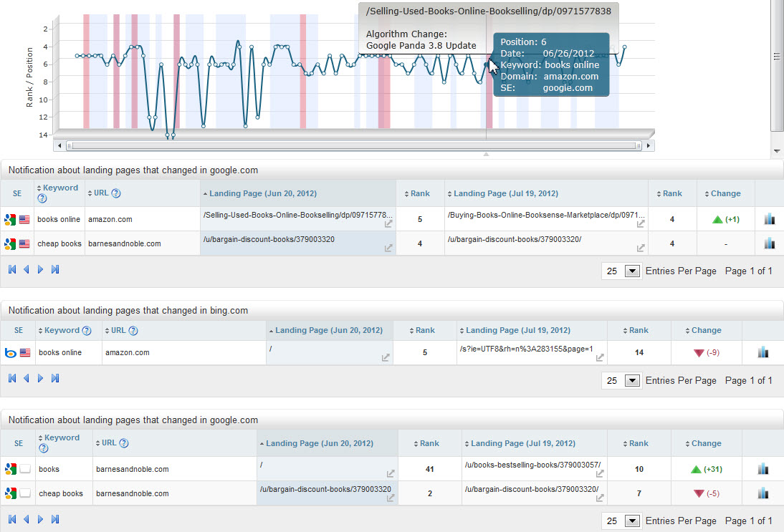
Task: Open external link for Selling-Used-Books landing page
Action: pos(388,224)
